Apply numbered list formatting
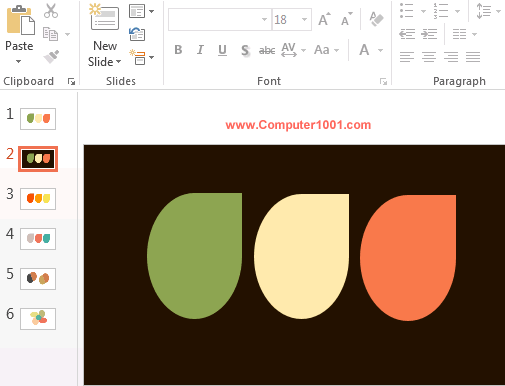 tap(441, 11)
